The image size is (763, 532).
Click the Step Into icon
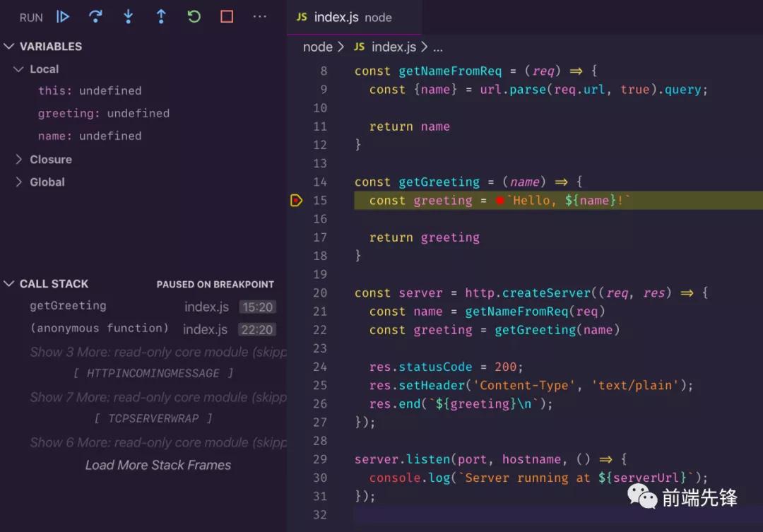(128, 16)
